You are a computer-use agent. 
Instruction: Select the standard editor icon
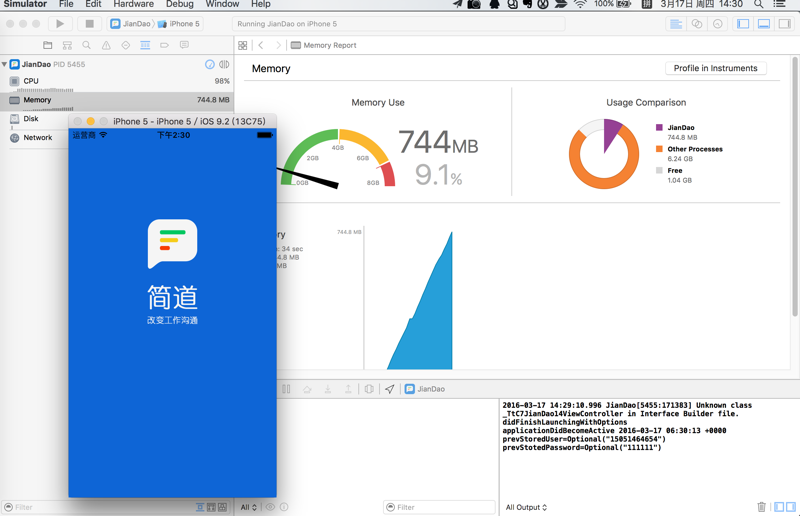click(676, 24)
